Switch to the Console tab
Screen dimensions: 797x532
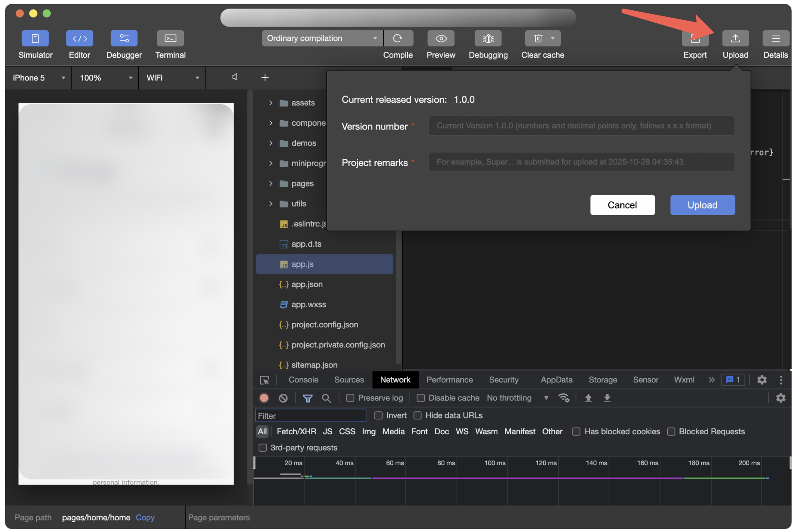coord(303,380)
